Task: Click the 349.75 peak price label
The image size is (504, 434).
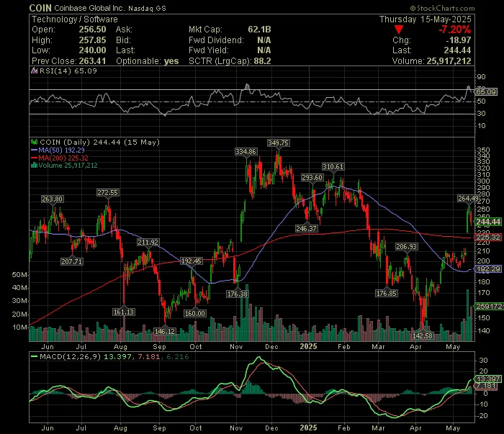Action: (278, 143)
